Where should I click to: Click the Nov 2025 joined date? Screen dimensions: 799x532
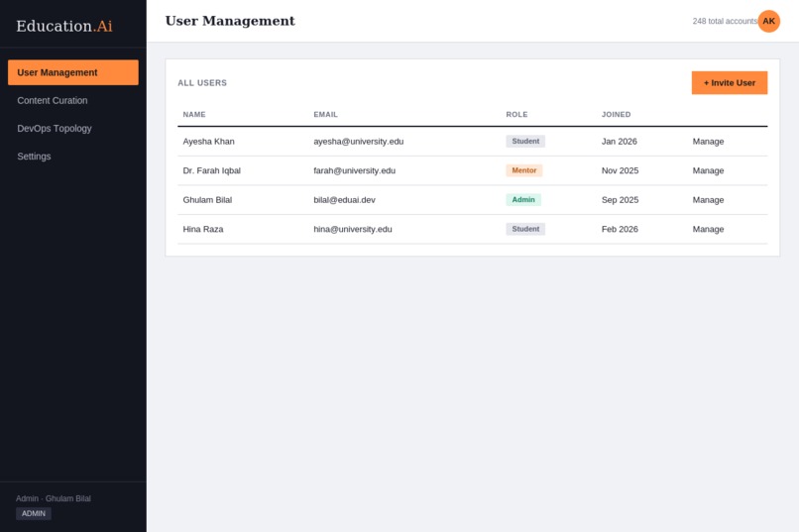point(620,170)
